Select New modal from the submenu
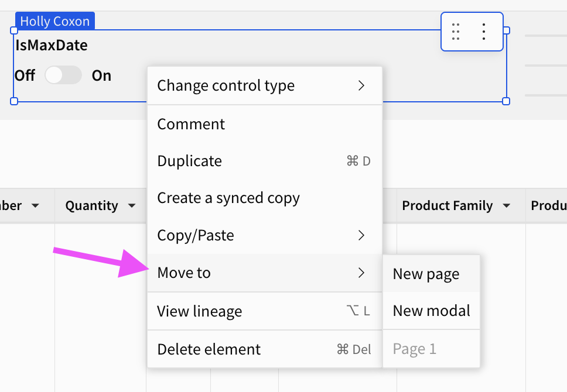Screen dimensions: 567x392 tap(431, 311)
